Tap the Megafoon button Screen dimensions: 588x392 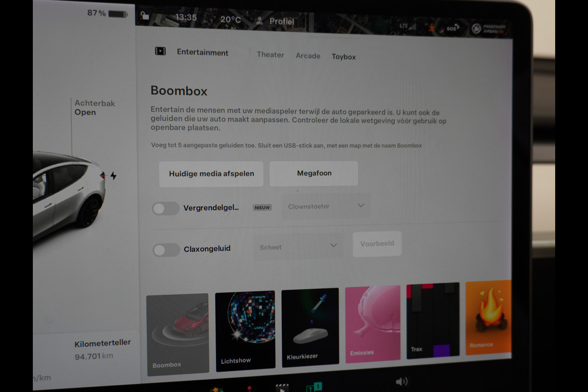click(314, 173)
